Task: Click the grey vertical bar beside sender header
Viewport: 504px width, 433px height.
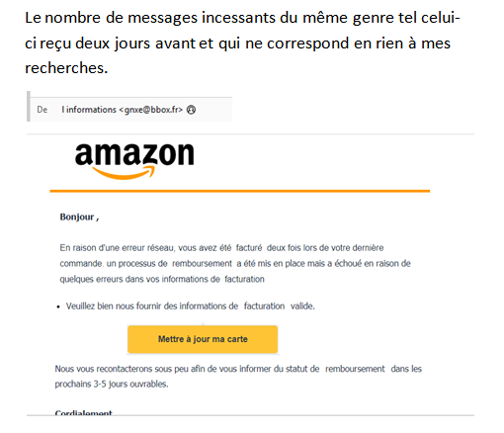Action: [29, 107]
